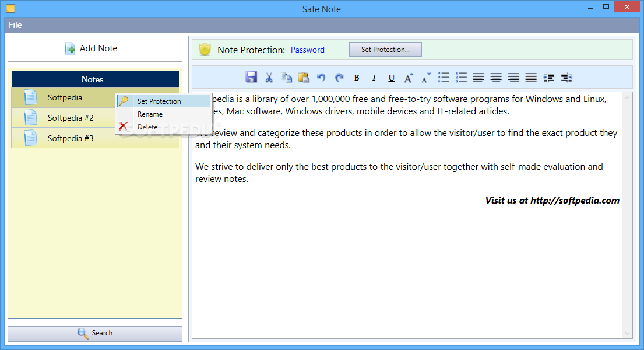Decrease font size with small A icon
The image size is (644, 350).
[426, 78]
